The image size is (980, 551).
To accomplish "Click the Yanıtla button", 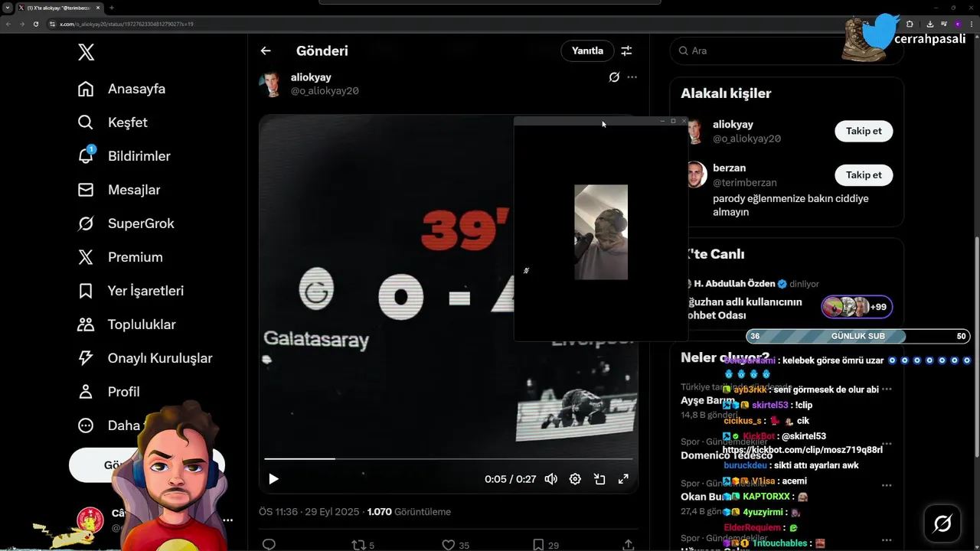I will (588, 51).
